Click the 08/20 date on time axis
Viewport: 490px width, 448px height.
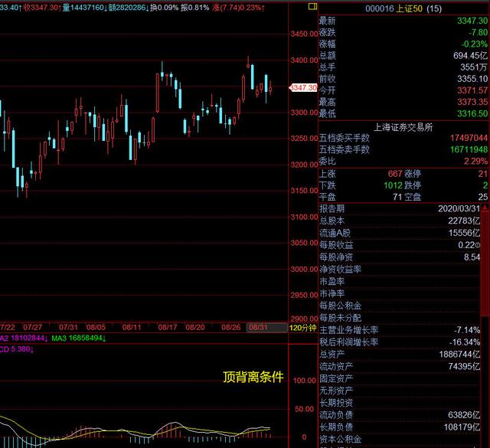click(x=195, y=327)
